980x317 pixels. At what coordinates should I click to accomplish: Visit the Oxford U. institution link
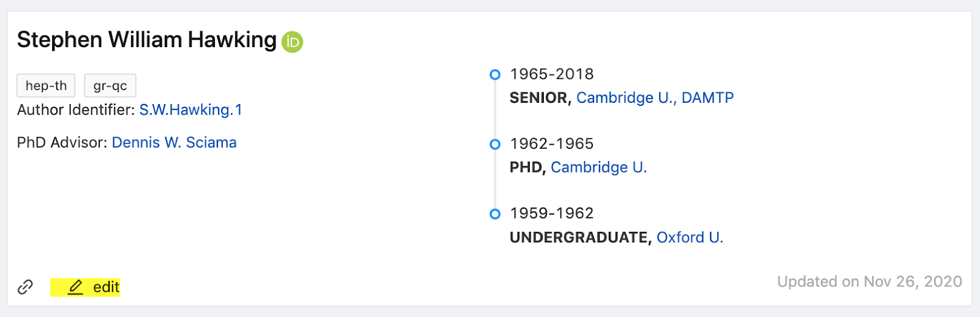pyautogui.click(x=690, y=237)
